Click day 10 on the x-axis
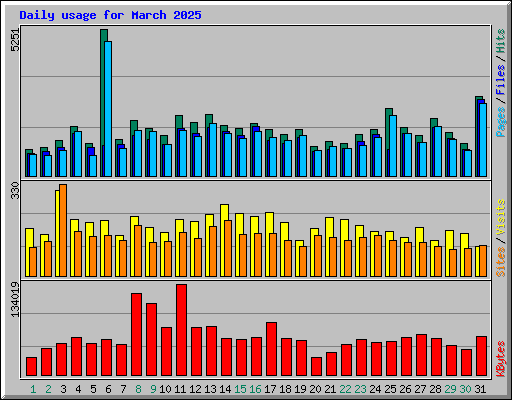512x400 pixels. [165, 389]
